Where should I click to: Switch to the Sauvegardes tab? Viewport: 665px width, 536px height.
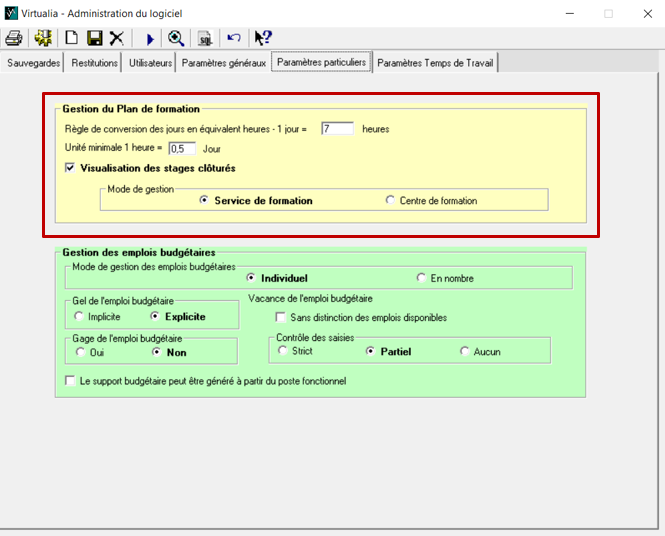[33, 63]
